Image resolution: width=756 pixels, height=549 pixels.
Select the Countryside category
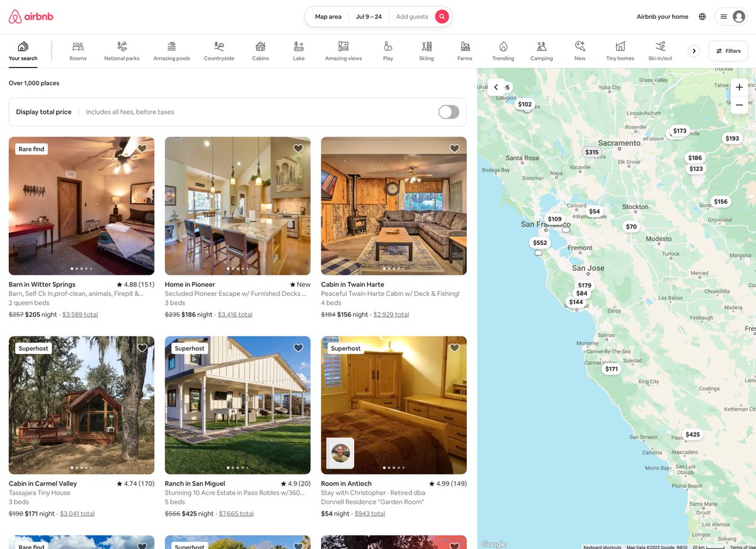pos(219,51)
